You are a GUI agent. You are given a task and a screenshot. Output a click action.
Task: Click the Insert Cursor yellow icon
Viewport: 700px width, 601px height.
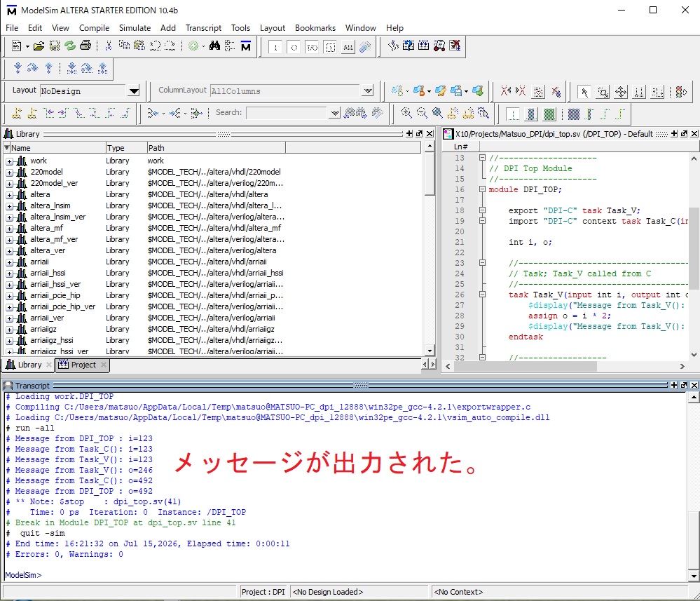pos(17,113)
